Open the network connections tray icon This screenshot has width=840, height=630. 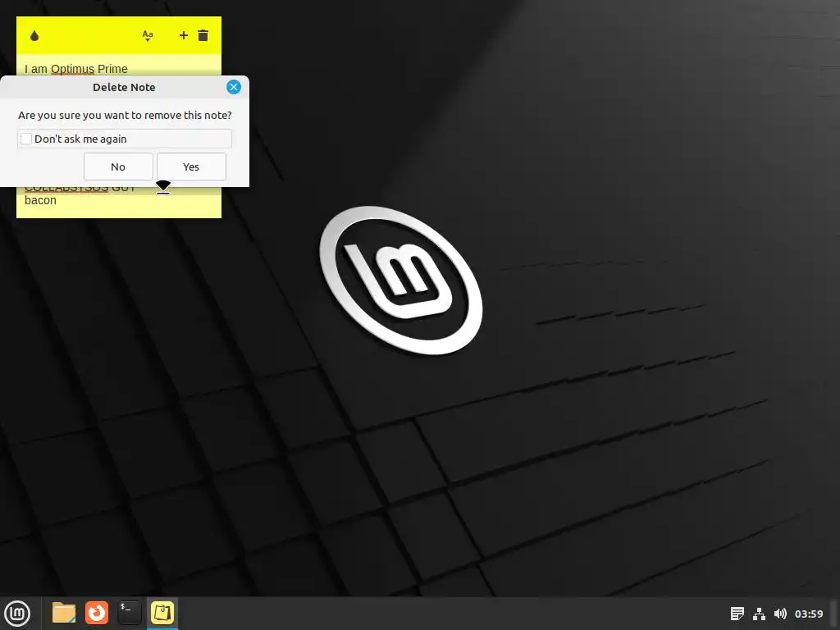[759, 614]
